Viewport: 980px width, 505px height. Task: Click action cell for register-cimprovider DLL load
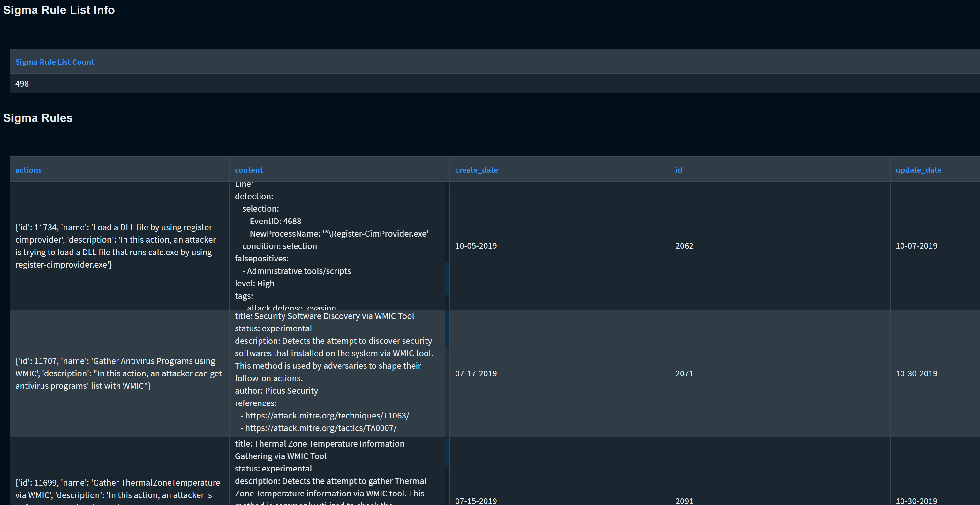click(x=115, y=246)
